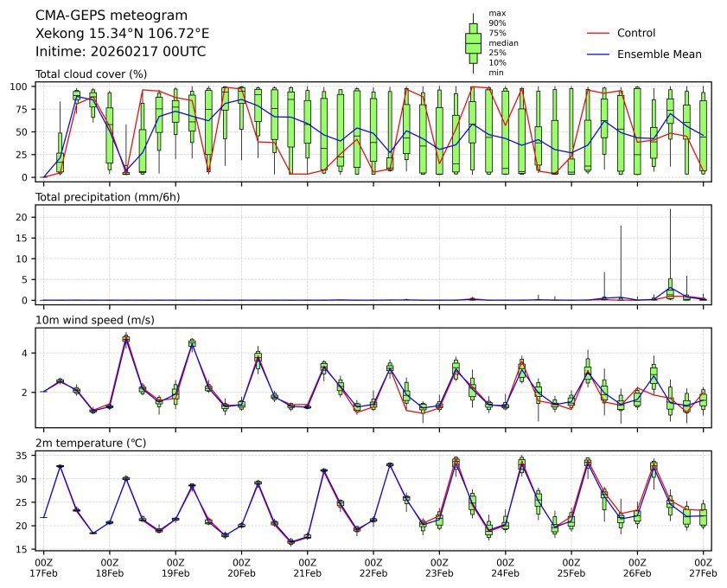Click the Xekong coordinates text
The image size is (727, 588).
[x=122, y=34]
